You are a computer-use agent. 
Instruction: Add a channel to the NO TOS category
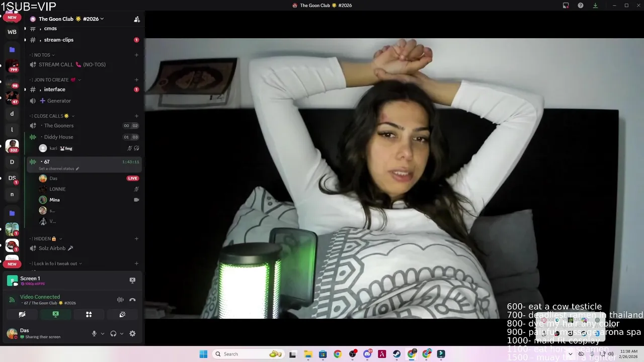pos(136,55)
